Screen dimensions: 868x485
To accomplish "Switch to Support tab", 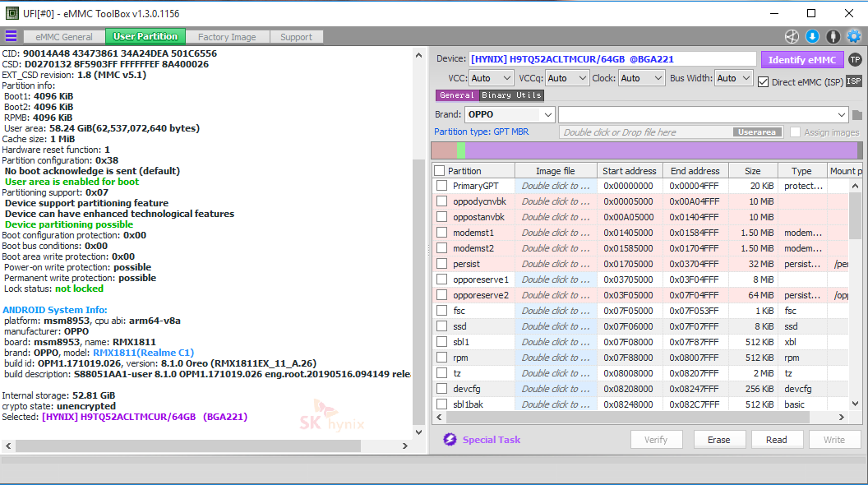I will [x=296, y=37].
